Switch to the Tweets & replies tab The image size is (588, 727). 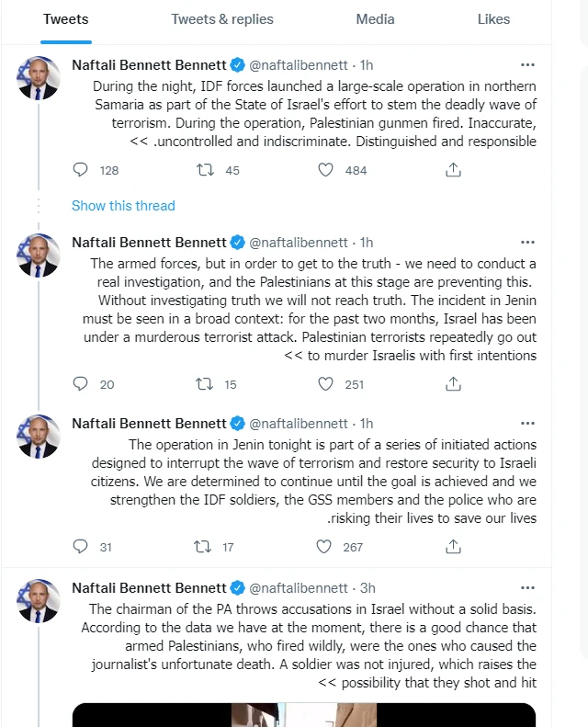point(222,19)
